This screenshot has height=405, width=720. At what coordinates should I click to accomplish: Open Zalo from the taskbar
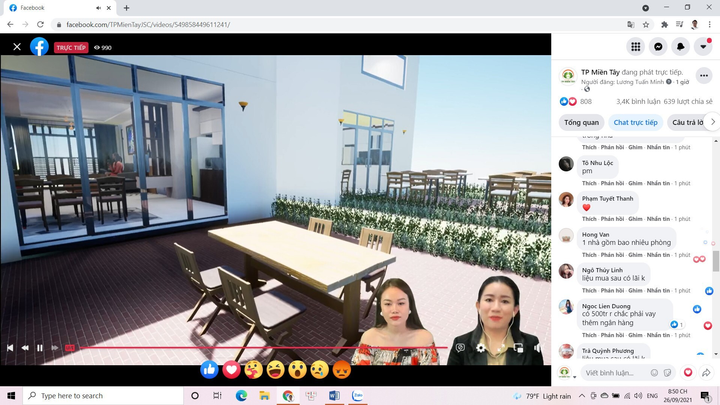[357, 395]
